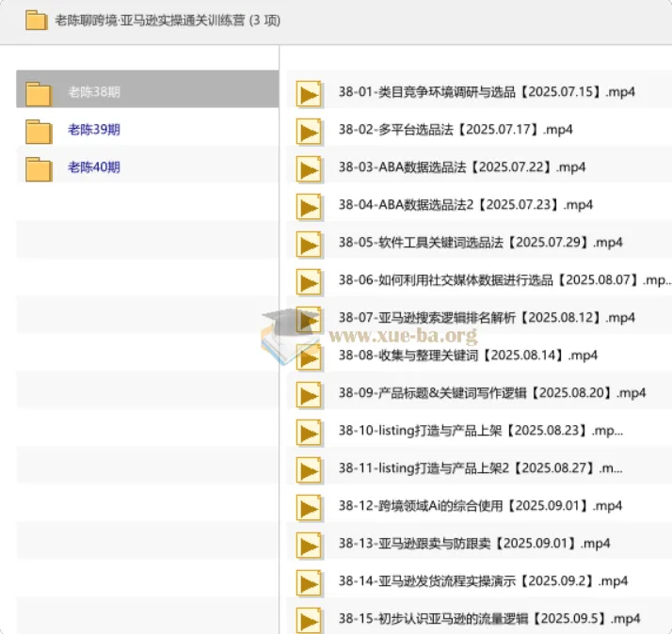Click video icon for 38-01 类目竞争环境调研与选品
This screenshot has height=634, width=672.
tap(309, 93)
